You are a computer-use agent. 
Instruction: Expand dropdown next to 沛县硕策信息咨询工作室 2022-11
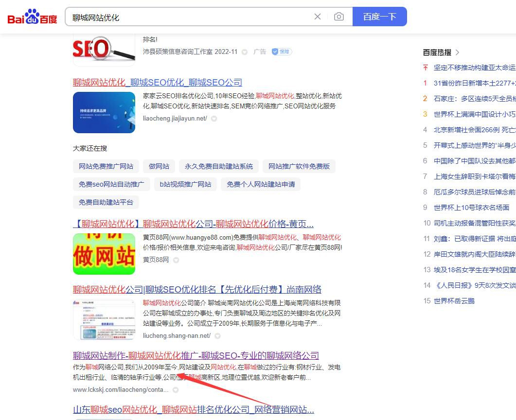click(245, 52)
